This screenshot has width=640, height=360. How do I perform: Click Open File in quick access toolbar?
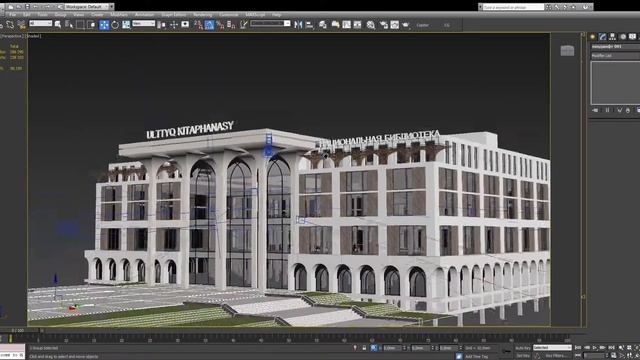pyautogui.click(x=19, y=7)
